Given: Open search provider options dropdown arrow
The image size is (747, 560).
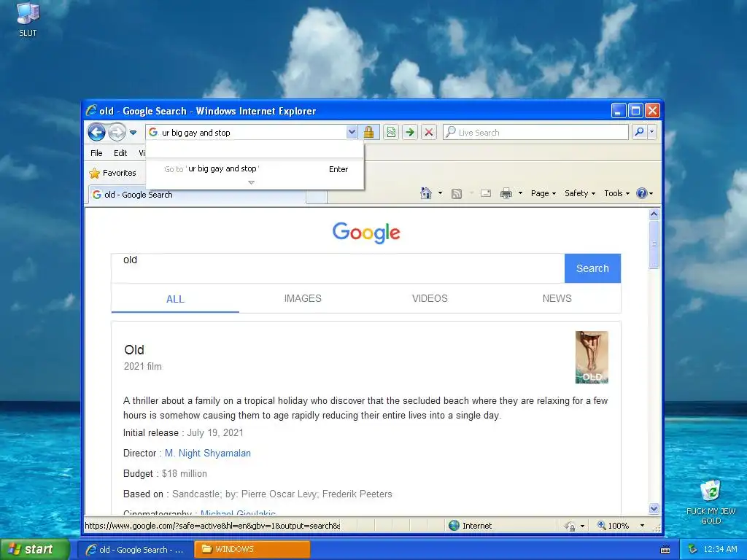Looking at the screenshot, I should pos(651,132).
